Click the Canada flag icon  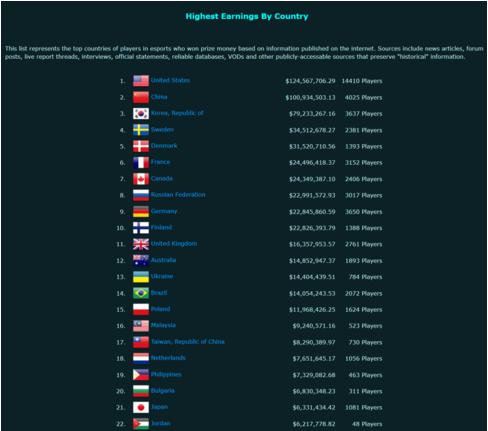coord(141,179)
